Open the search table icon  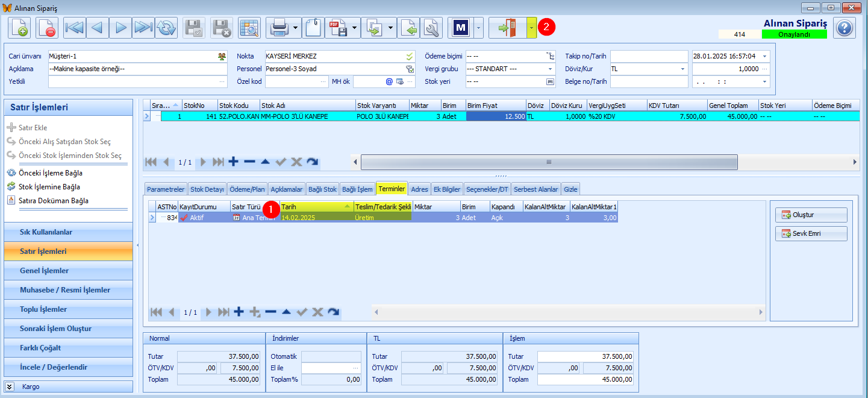248,28
